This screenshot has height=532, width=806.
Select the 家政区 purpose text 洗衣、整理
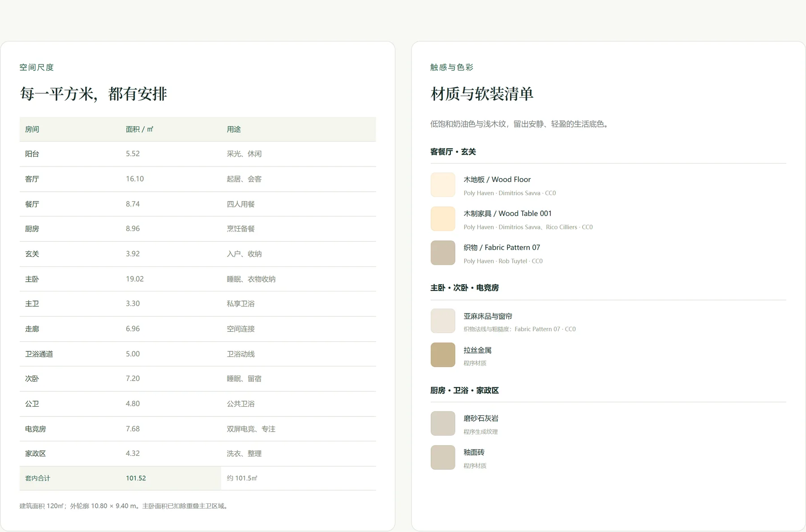click(x=244, y=454)
